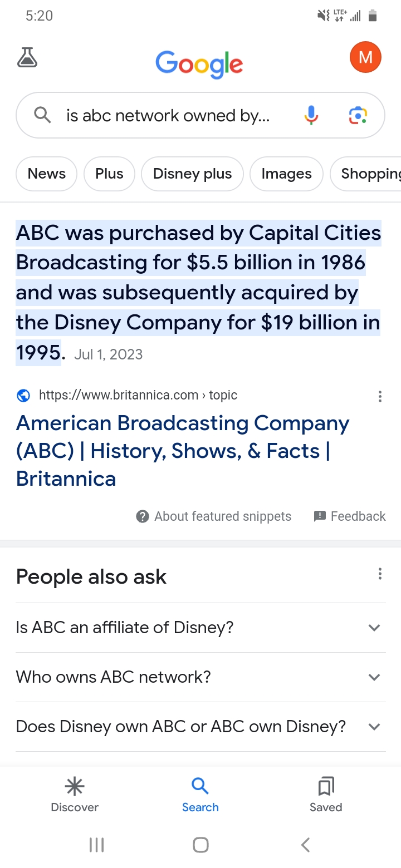Open the Discover tab
The image size is (401, 868).
[x=75, y=795]
